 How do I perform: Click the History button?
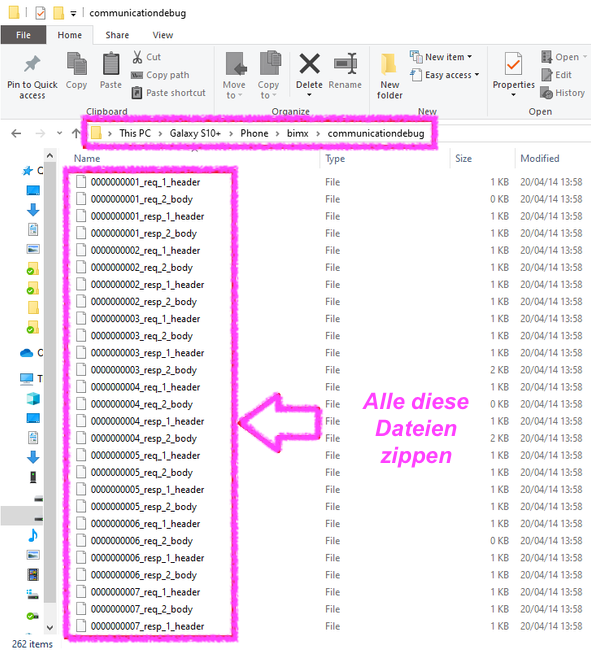[563, 93]
